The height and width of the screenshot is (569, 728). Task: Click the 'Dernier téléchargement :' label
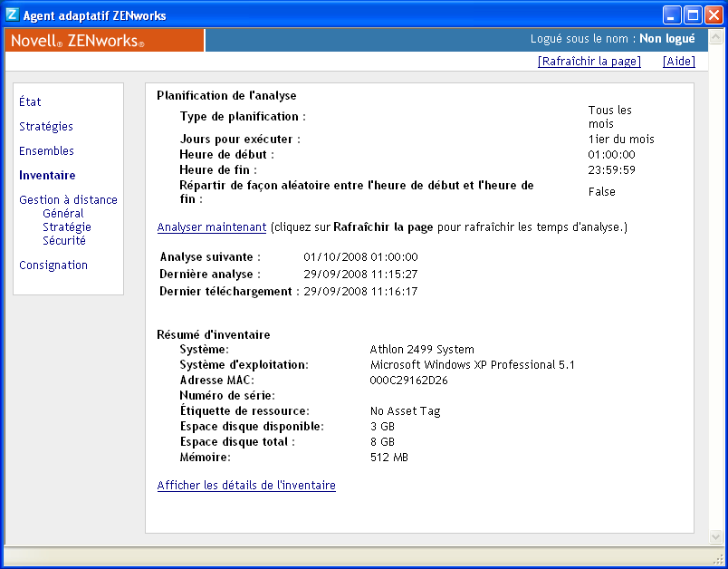click(x=229, y=291)
